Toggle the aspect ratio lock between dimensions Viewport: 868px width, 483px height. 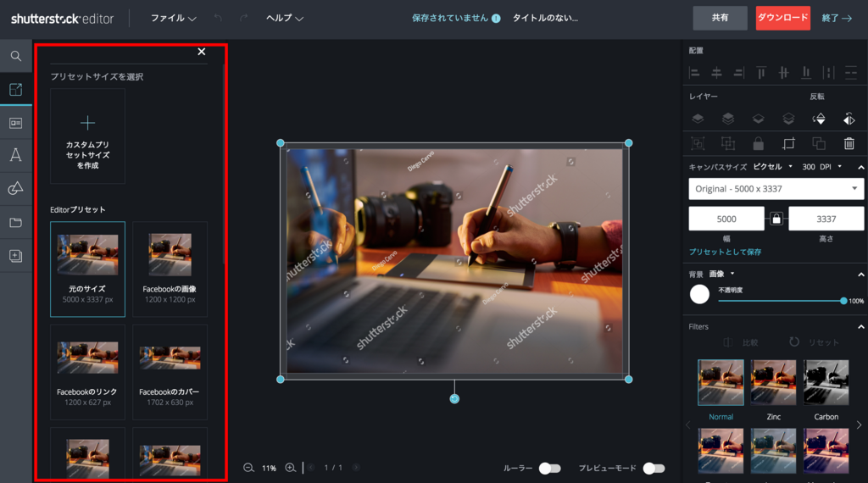coord(776,219)
